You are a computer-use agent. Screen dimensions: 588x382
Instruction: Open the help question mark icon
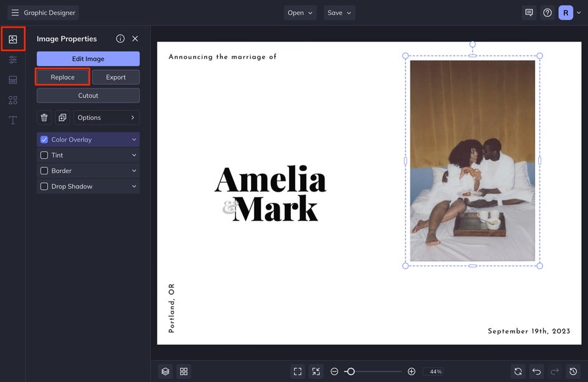(548, 12)
